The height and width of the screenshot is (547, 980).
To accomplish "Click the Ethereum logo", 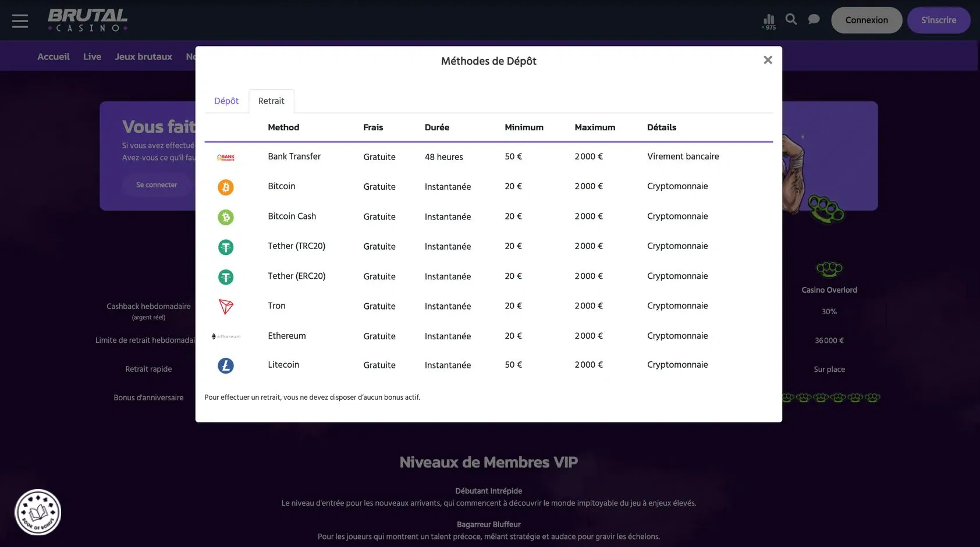I will (x=226, y=336).
